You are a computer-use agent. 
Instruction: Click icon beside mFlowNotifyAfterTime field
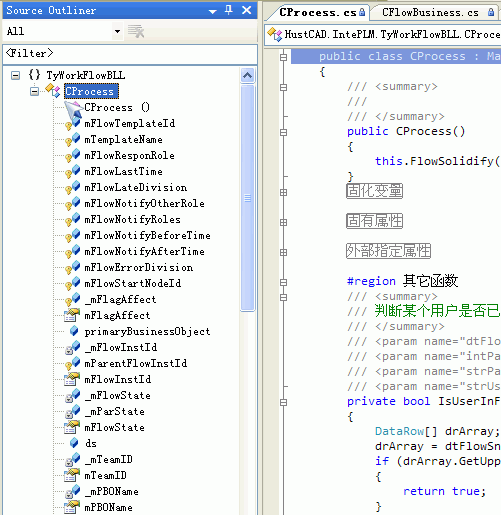coord(72,251)
